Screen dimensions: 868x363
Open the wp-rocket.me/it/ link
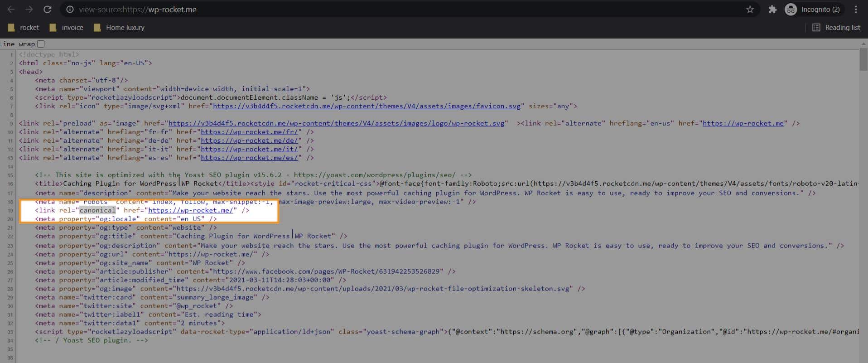pyautogui.click(x=249, y=149)
